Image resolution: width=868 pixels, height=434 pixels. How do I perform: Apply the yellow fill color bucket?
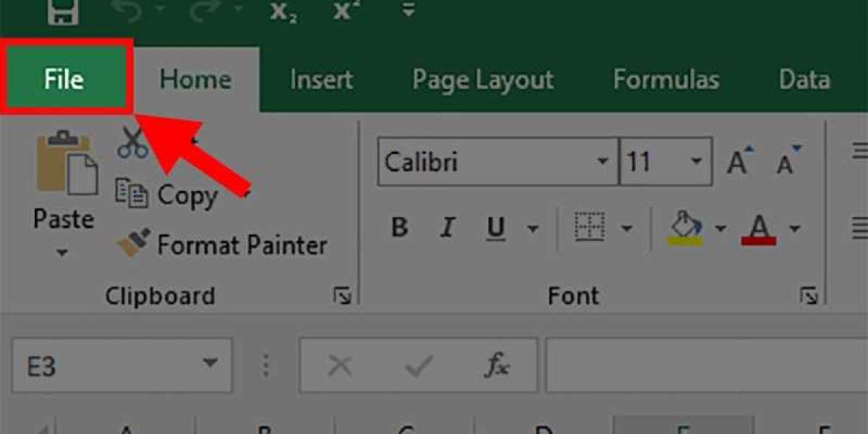684,227
